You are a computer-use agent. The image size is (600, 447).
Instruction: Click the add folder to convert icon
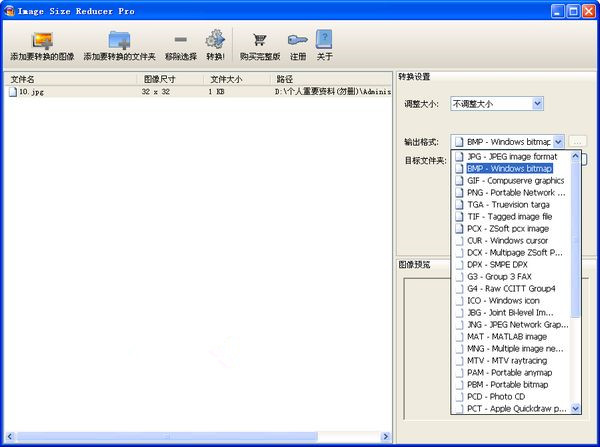pyautogui.click(x=119, y=41)
